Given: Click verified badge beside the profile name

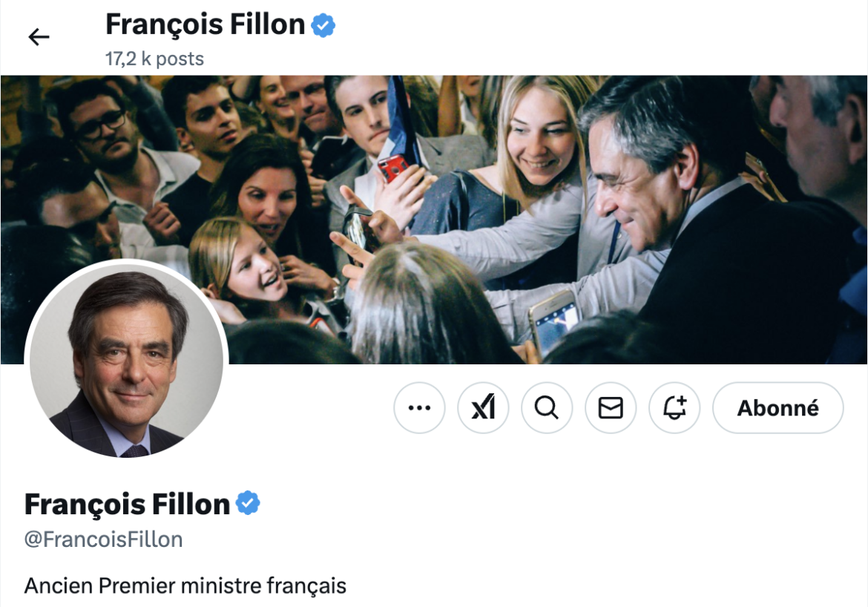Looking at the screenshot, I should tap(248, 504).
